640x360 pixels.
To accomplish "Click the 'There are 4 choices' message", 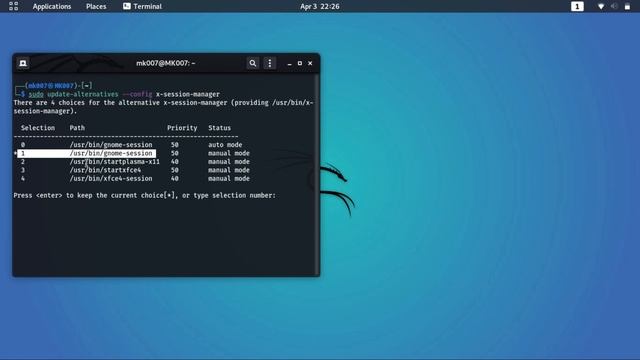I will click(x=163, y=107).
